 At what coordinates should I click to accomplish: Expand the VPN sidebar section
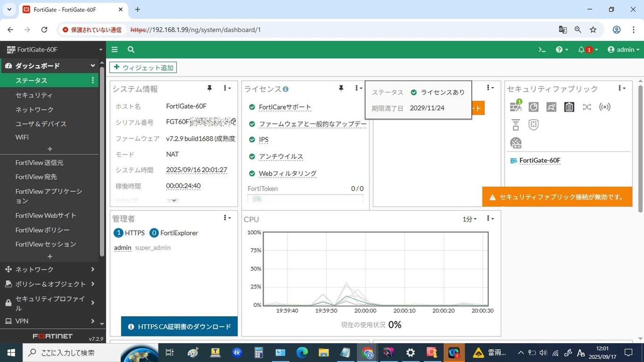pyautogui.click(x=50, y=321)
